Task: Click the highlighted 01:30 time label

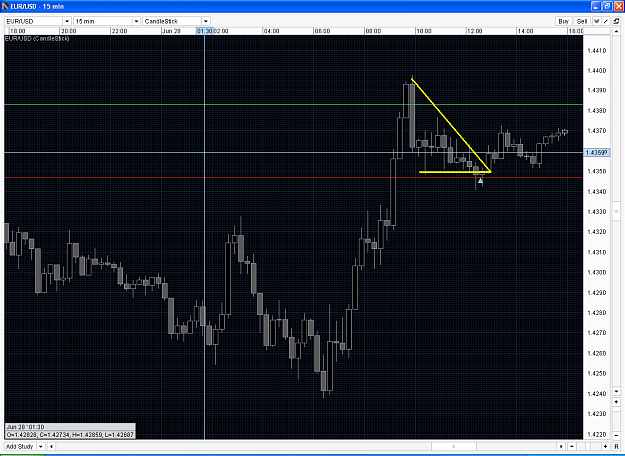Action: 204,31
